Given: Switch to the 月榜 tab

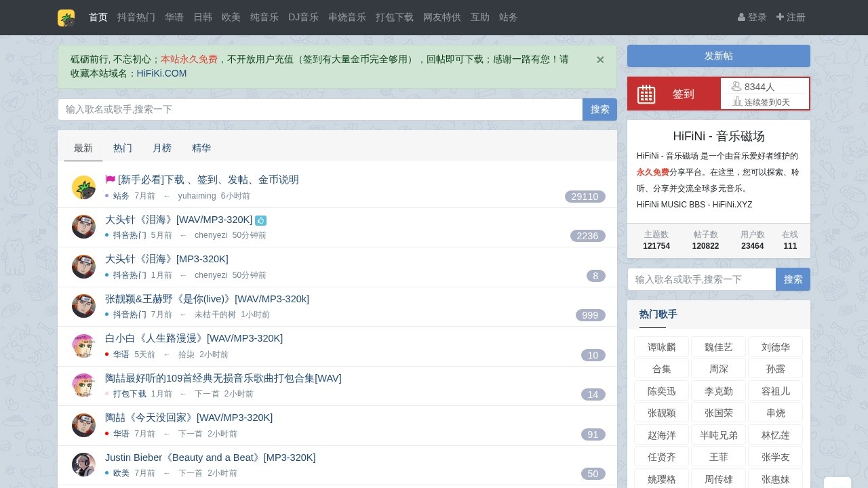Looking at the screenshot, I should tap(162, 148).
